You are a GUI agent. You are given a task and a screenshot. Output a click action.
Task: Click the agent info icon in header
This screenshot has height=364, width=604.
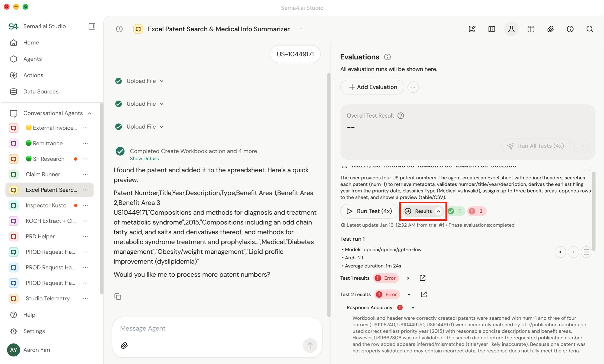(570, 29)
